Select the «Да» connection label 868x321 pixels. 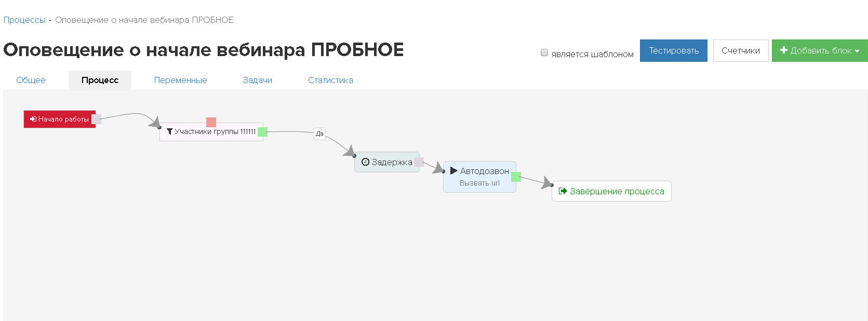pyautogui.click(x=319, y=134)
